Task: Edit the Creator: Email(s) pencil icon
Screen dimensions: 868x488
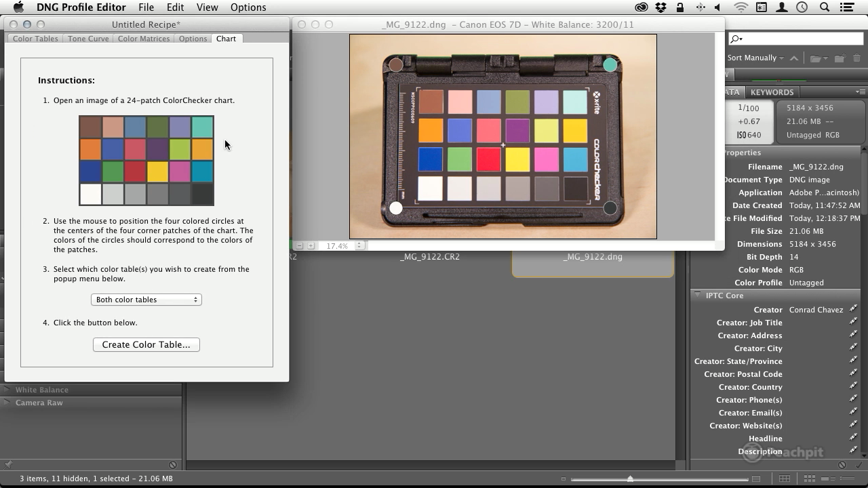Action: coord(854,412)
